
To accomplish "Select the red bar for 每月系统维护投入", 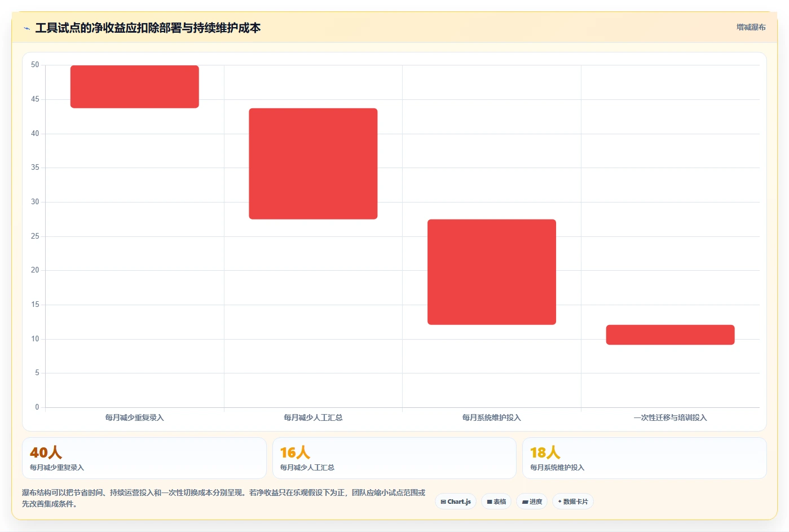I will (492, 272).
